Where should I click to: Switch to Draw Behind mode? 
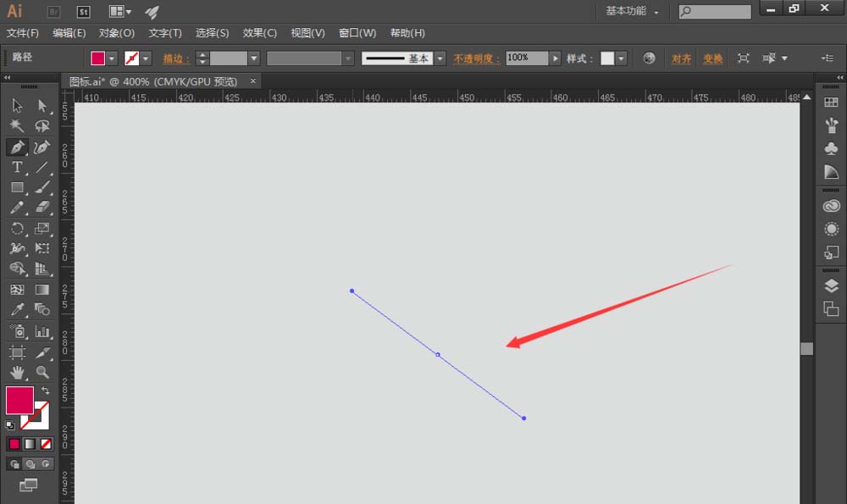[30, 464]
